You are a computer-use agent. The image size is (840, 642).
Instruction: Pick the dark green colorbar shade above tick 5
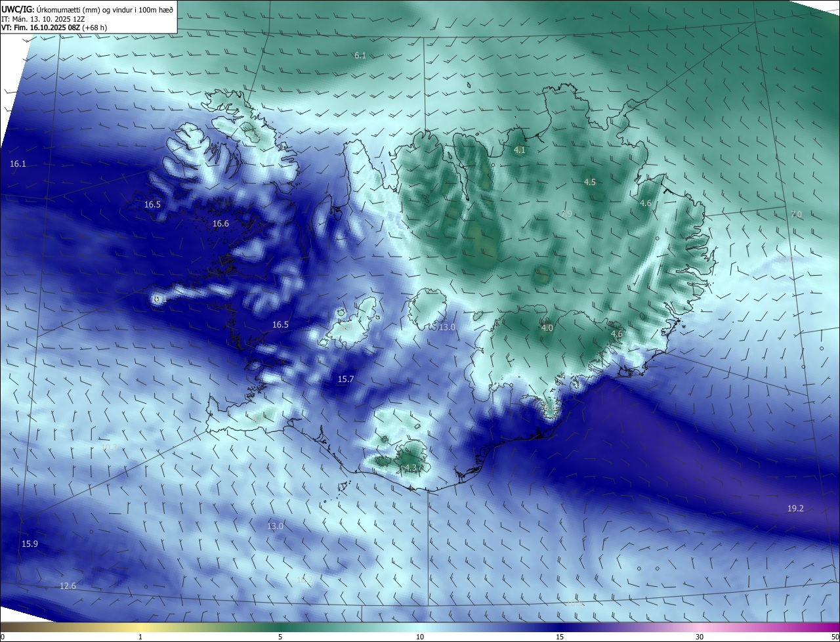(280, 627)
